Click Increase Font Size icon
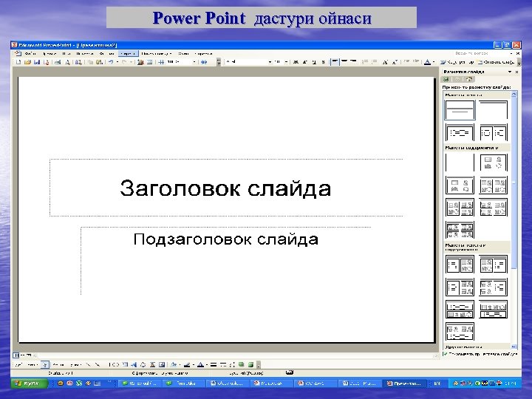Screen dimensions: 532x399 point(385,62)
